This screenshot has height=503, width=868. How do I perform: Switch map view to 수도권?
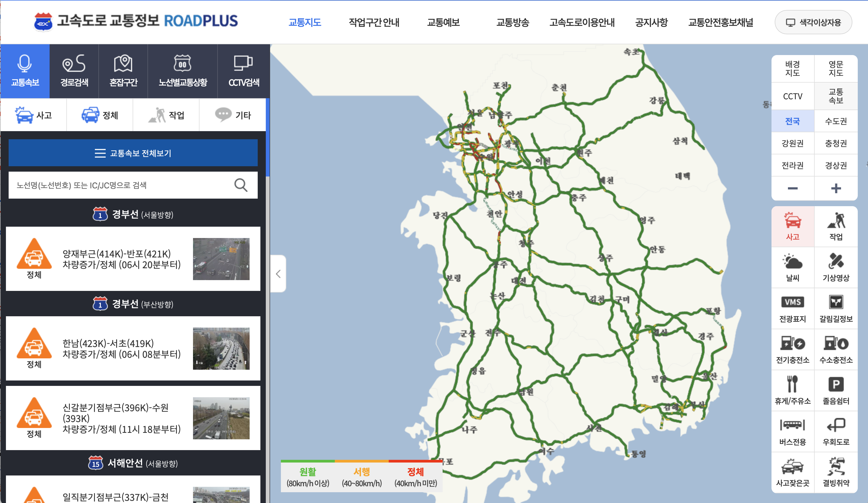836,121
